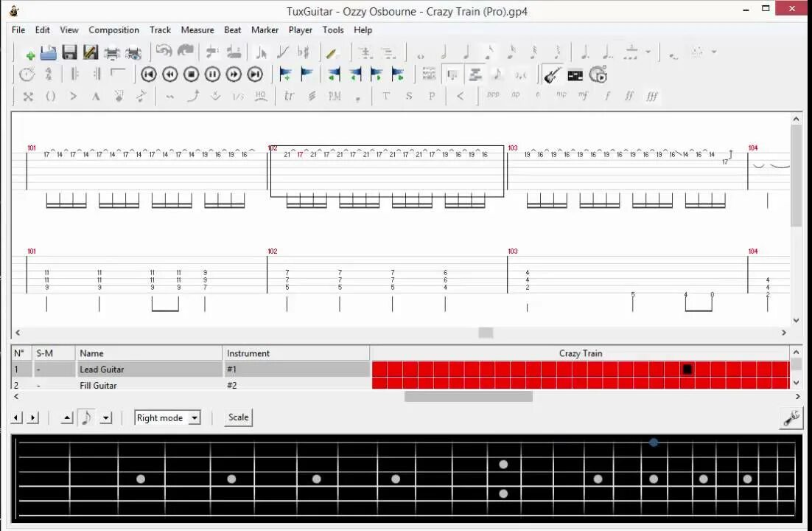812x531 pixels.
Task: Open the transport window with the clock-play icon
Action: (598, 75)
